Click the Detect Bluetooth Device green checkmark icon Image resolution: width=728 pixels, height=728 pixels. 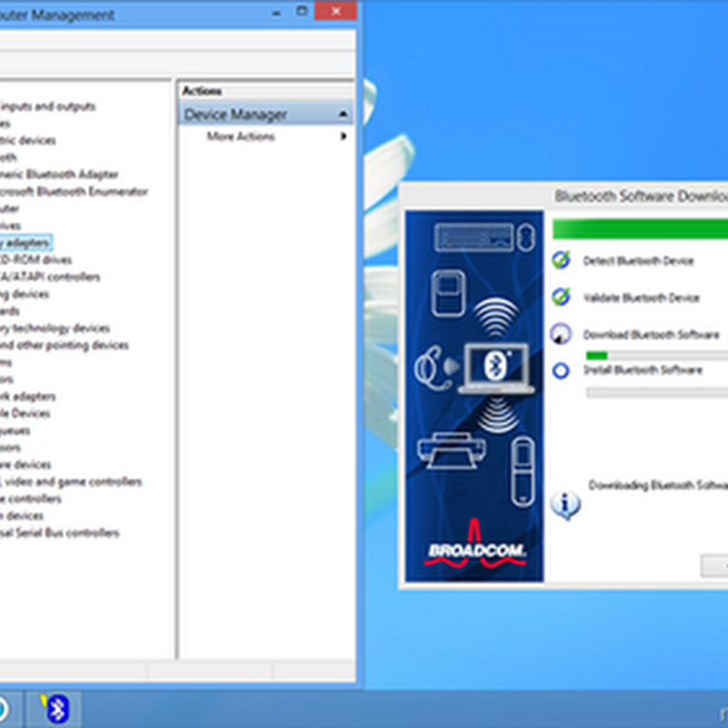point(561,260)
